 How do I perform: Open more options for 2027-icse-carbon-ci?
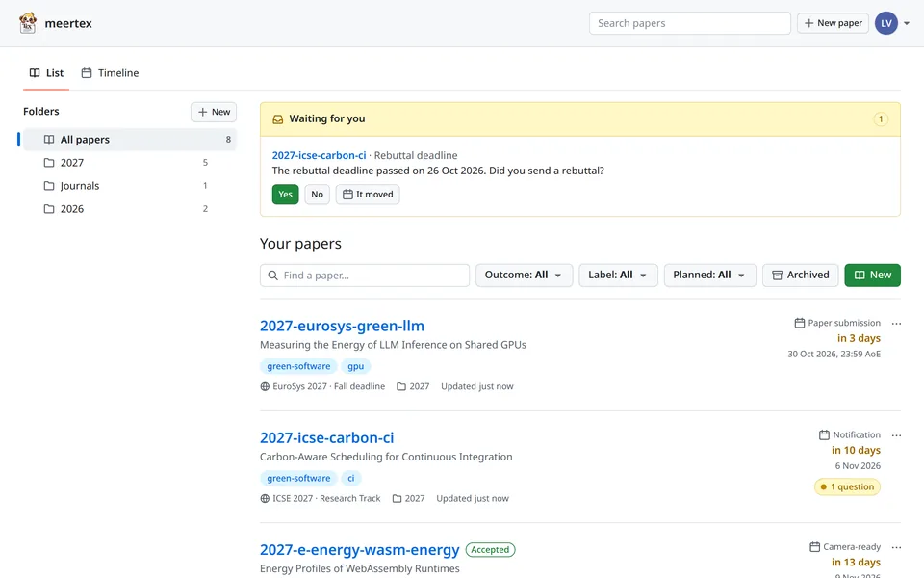coord(896,435)
